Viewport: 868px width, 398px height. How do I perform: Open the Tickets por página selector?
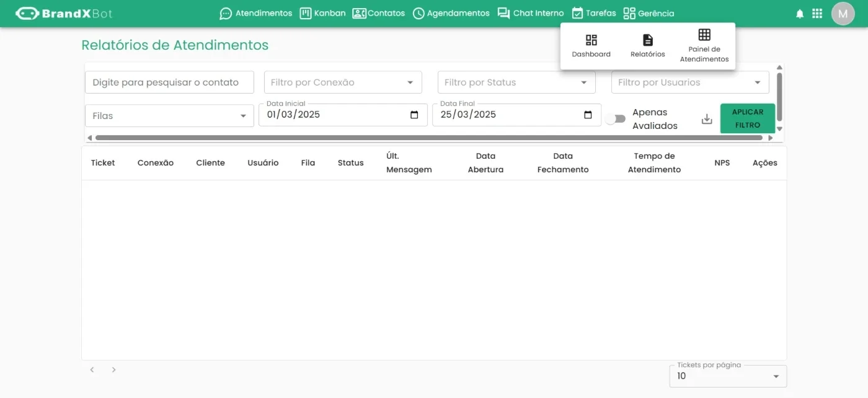coord(728,376)
